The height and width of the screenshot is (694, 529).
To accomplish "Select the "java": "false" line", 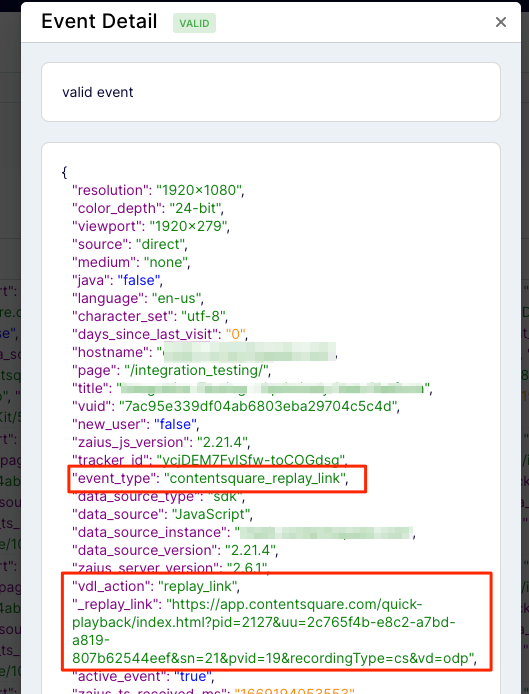I will click(117, 280).
